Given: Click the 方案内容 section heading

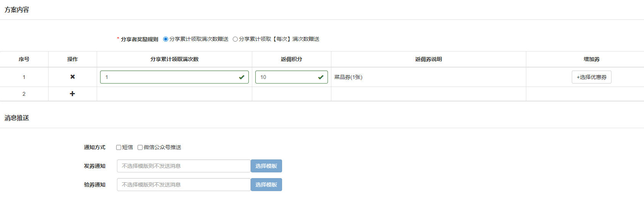Looking at the screenshot, I should 17,10.
